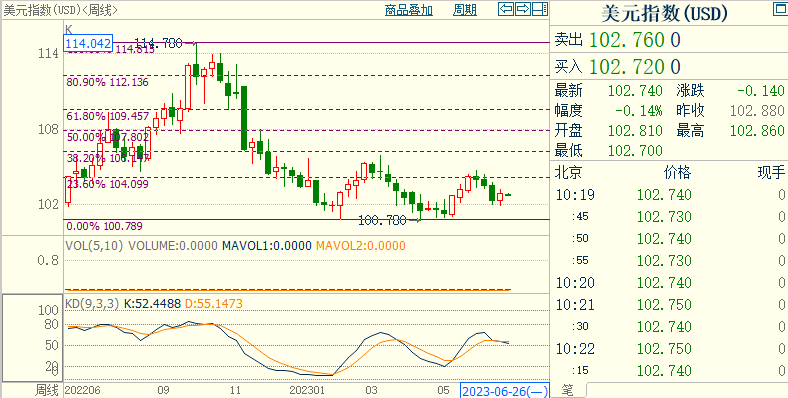Select the KD(9,3,3) indicator label
This screenshot has height=398, width=788.
92,304
